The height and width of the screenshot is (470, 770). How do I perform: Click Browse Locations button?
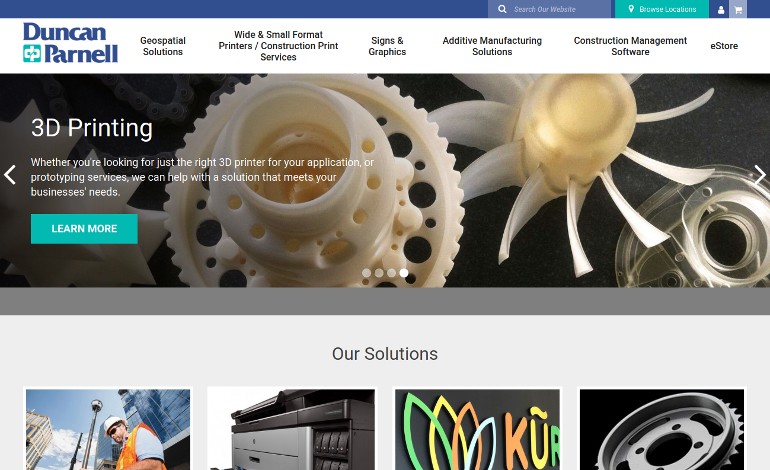[x=661, y=9]
